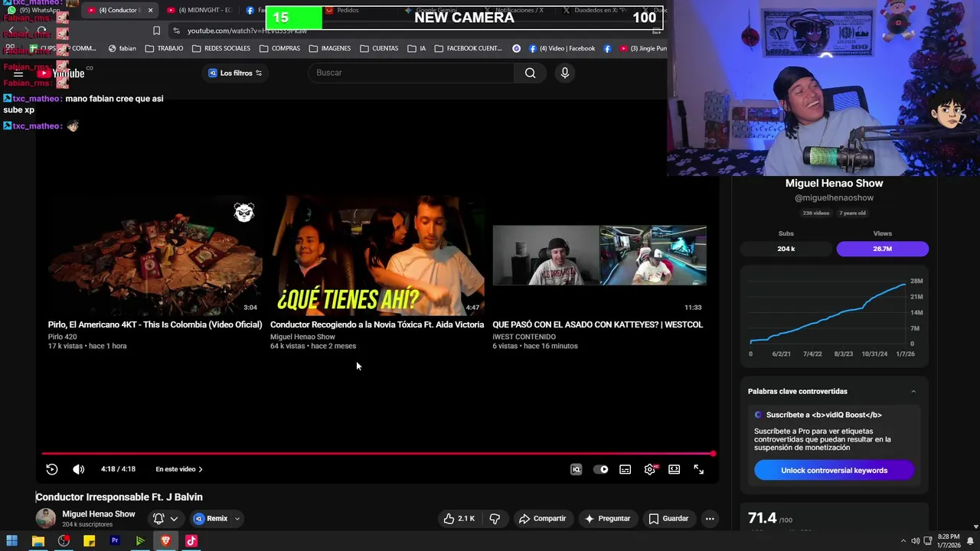Enter full screen mode
The width and height of the screenshot is (980, 551).
point(698,469)
